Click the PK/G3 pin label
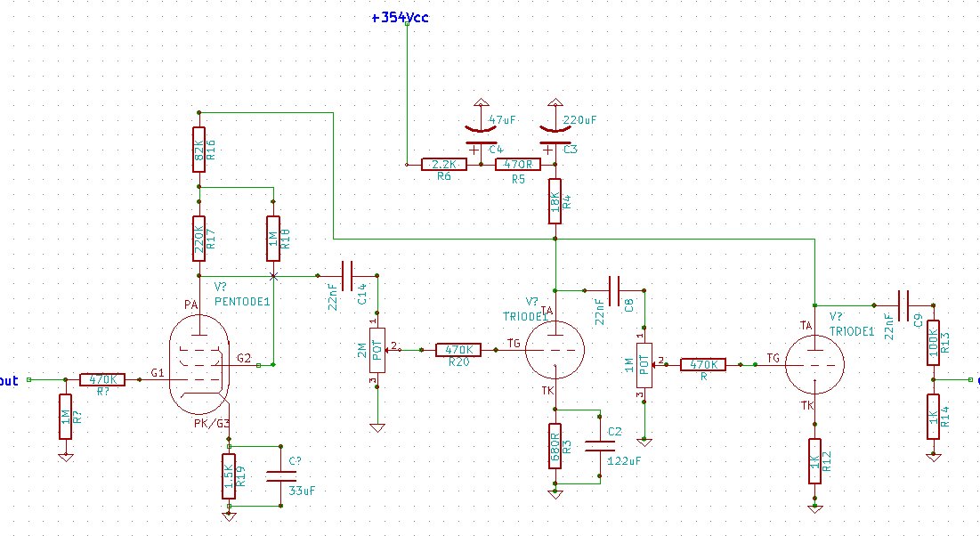Screen dimensions: 980x536 [x=212, y=424]
